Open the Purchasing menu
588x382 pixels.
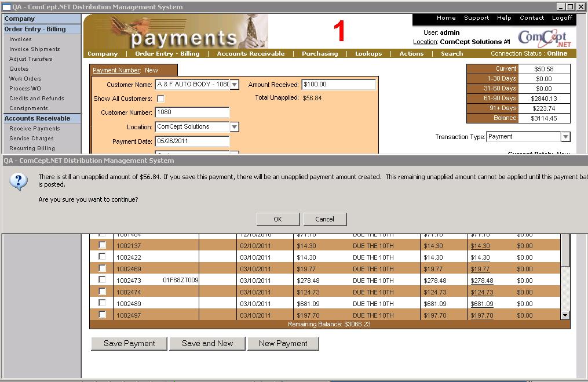pyautogui.click(x=319, y=53)
